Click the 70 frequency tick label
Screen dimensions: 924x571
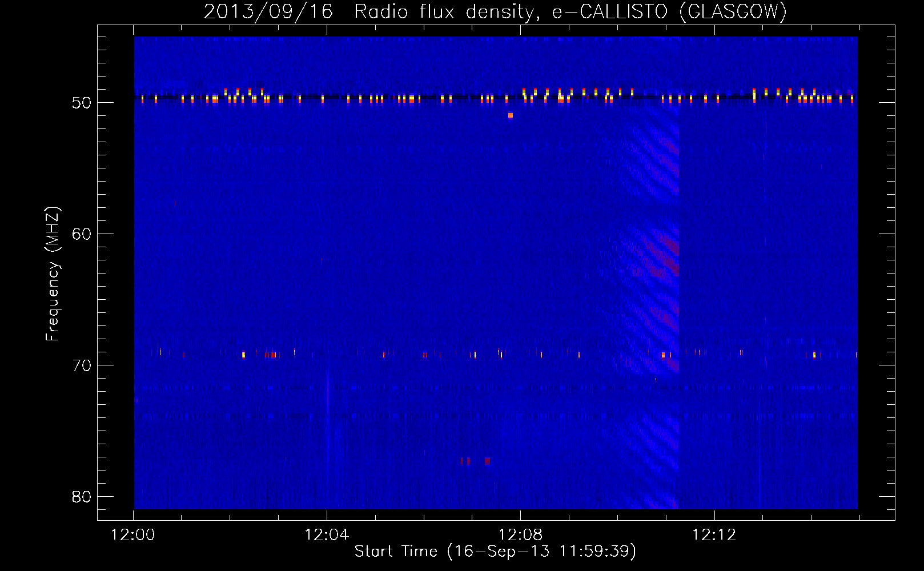click(x=82, y=365)
